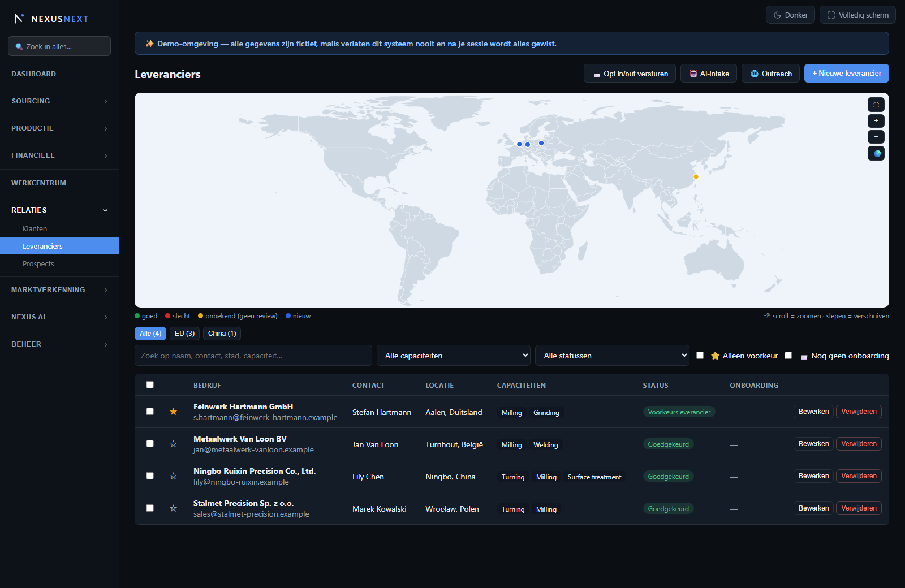Tick checkbox for Stalmet Precision row
The width and height of the screenshot is (905, 588).
pyautogui.click(x=150, y=508)
